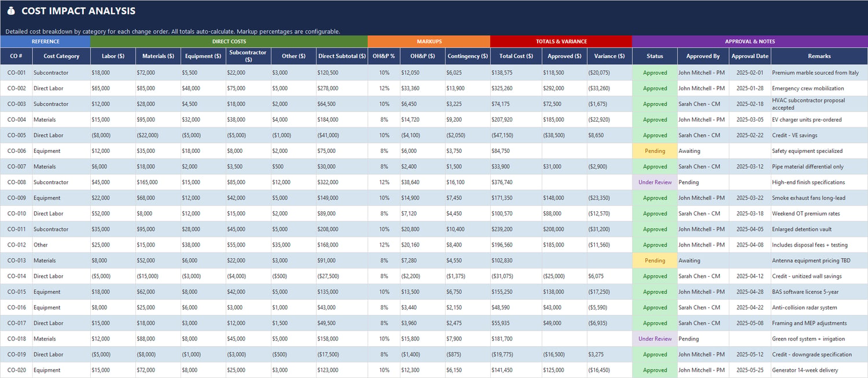The width and height of the screenshot is (868, 378).
Task: Select the Under Review status for CO-018
Action: click(655, 339)
